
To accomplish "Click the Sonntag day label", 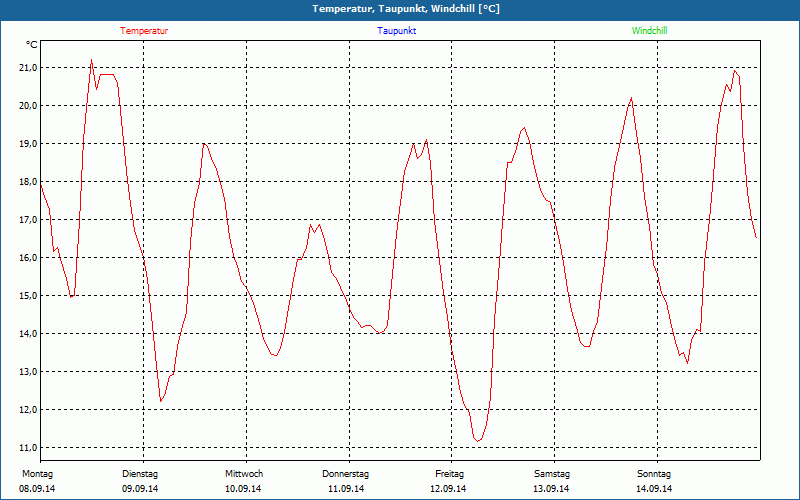I will (654, 474).
